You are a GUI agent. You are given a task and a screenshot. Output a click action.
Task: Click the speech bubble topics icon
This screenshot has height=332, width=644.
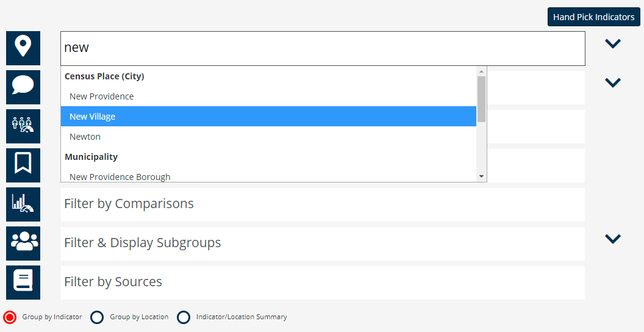click(23, 87)
